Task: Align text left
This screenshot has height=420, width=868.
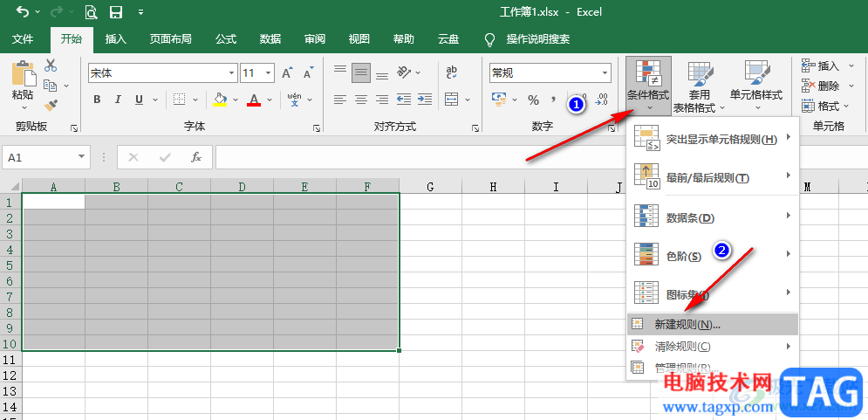Action: coord(340,100)
